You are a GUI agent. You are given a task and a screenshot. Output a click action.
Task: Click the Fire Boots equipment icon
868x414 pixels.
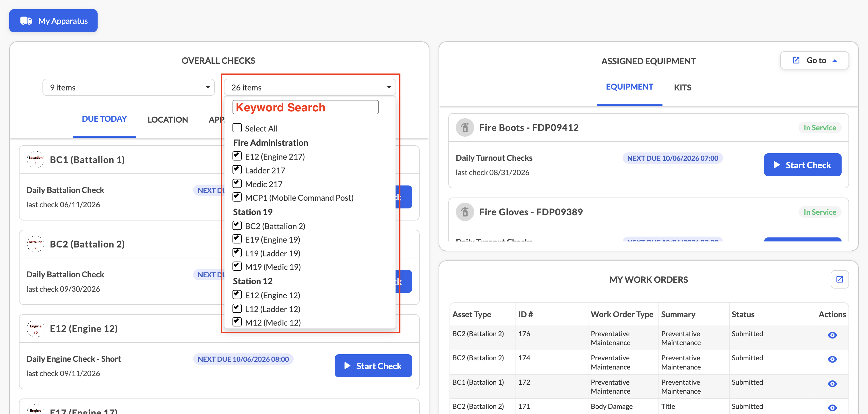[465, 127]
